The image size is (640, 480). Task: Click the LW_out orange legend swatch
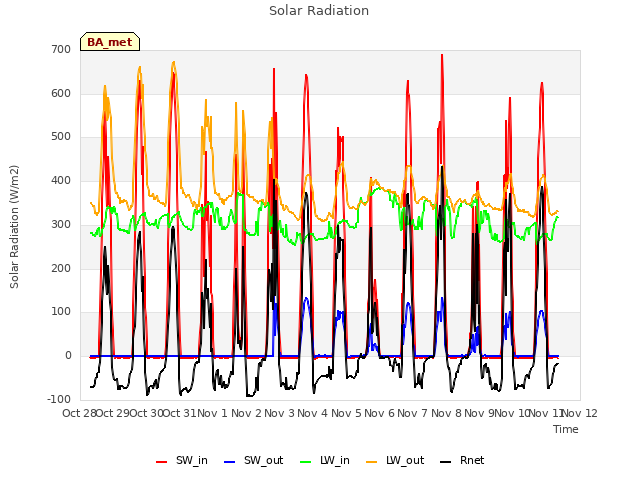tap(372, 462)
